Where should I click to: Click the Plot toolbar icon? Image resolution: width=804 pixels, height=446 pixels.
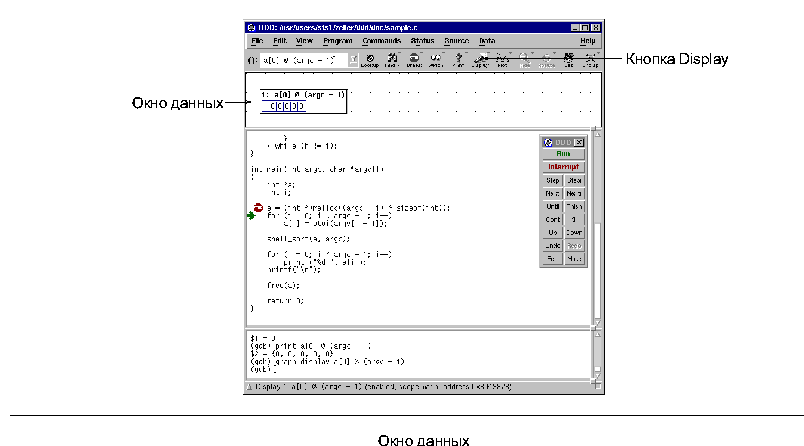click(503, 60)
